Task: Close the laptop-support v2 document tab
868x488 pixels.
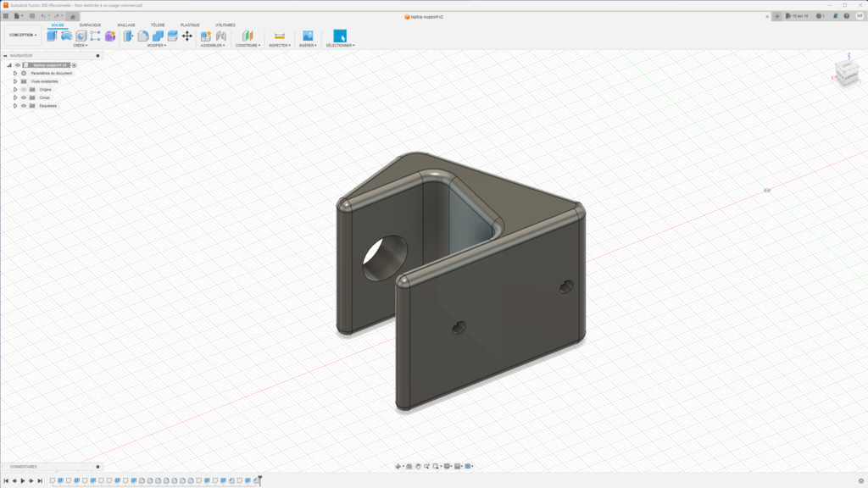Action: 767,17
